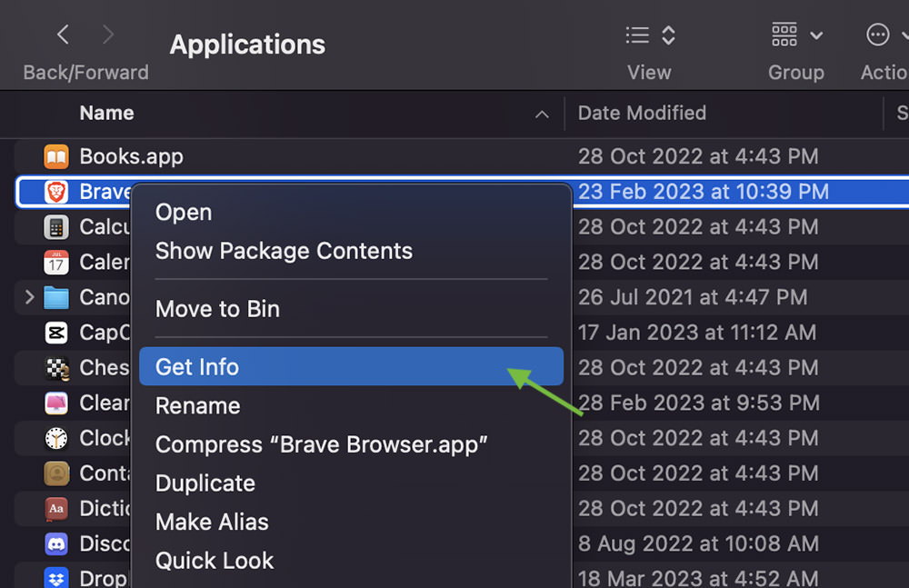This screenshot has width=909, height=588.
Task: Click the CapCut app icon
Action: coord(56,333)
